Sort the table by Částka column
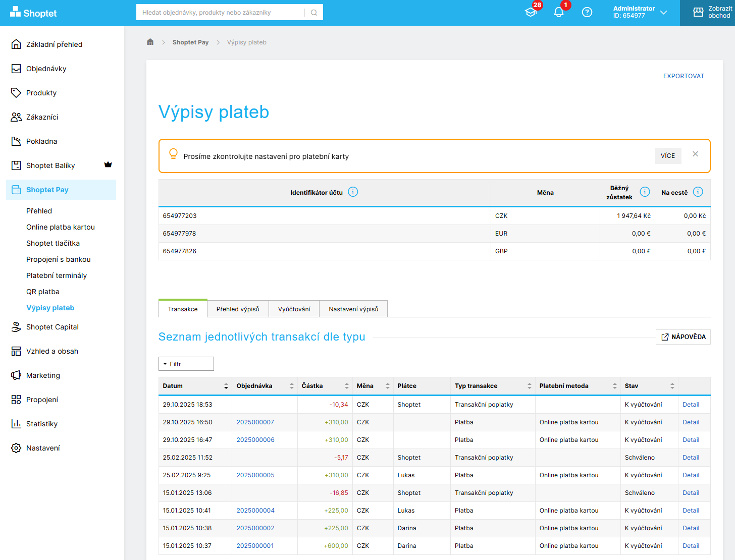The height and width of the screenshot is (560, 735). [x=346, y=386]
